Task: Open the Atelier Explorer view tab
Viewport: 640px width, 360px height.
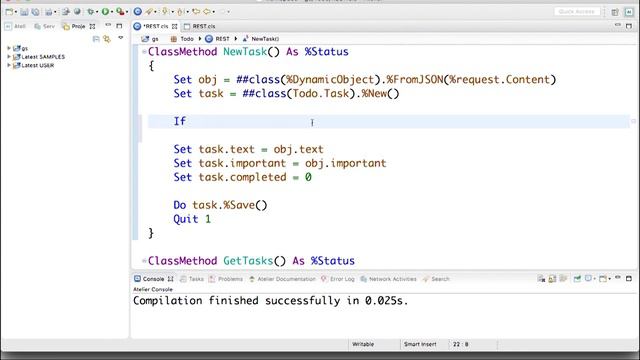Action: tap(15, 26)
